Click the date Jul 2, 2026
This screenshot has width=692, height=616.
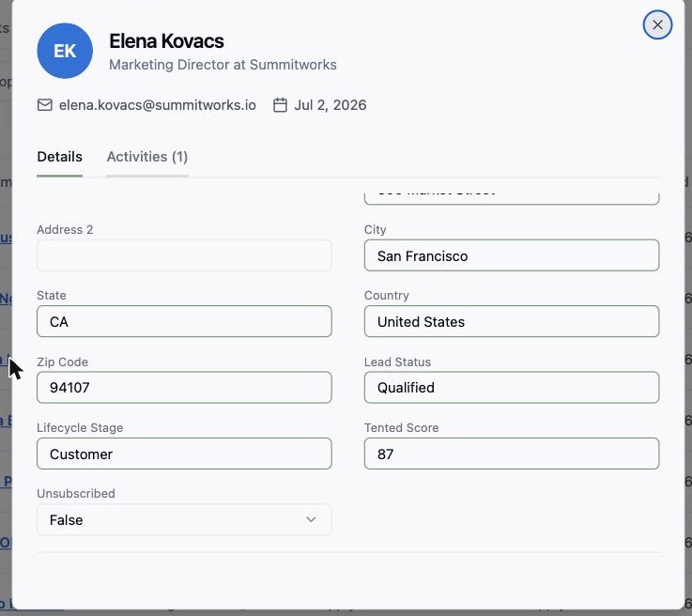[331, 105]
